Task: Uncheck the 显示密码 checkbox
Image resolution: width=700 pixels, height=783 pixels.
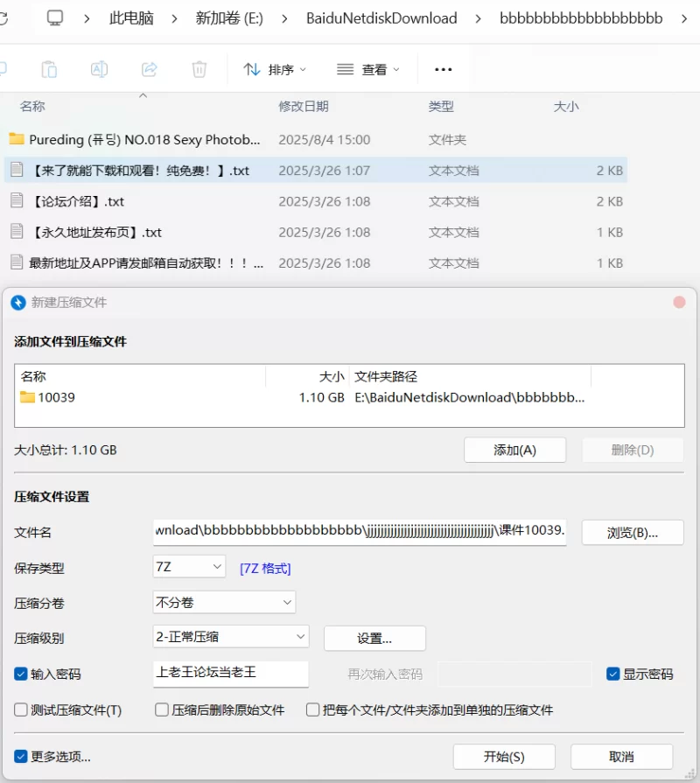Action: click(613, 675)
